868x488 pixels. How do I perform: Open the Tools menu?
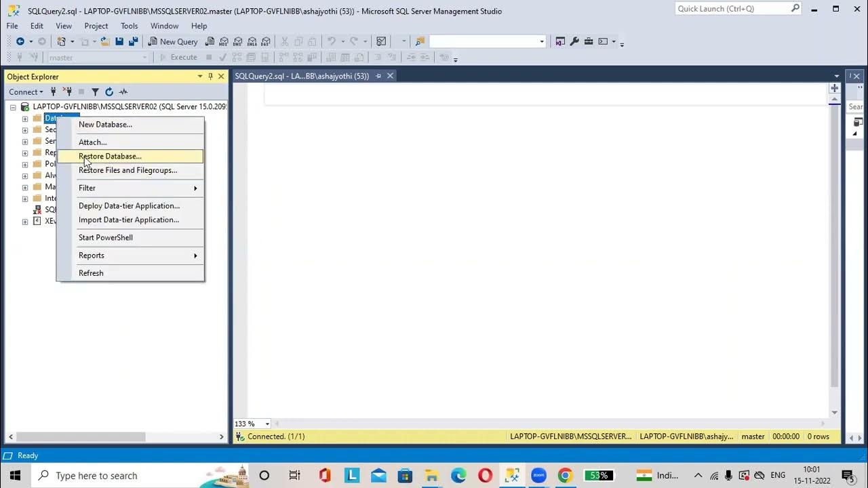(129, 26)
